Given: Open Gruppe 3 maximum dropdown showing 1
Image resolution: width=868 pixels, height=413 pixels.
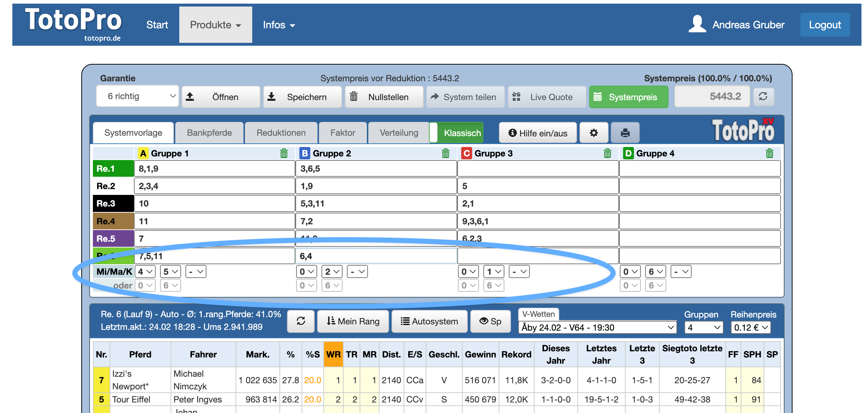Looking at the screenshot, I should (x=494, y=271).
